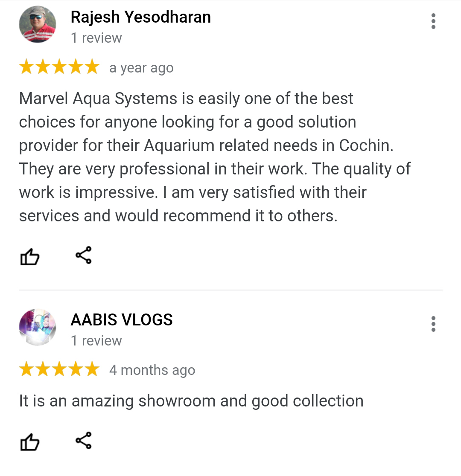
Task: Click '1 review' under AABIS VLOGS
Action: tap(96, 341)
